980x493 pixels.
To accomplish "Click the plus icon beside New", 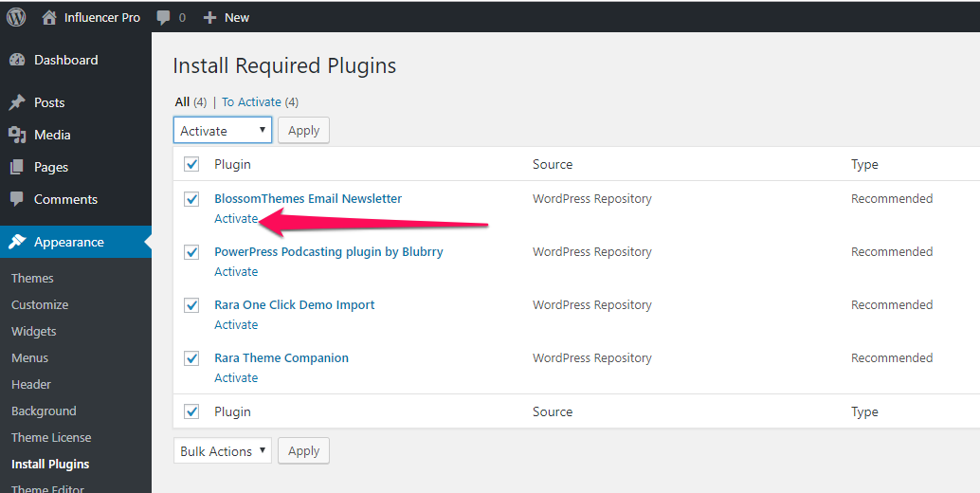I will (210, 18).
